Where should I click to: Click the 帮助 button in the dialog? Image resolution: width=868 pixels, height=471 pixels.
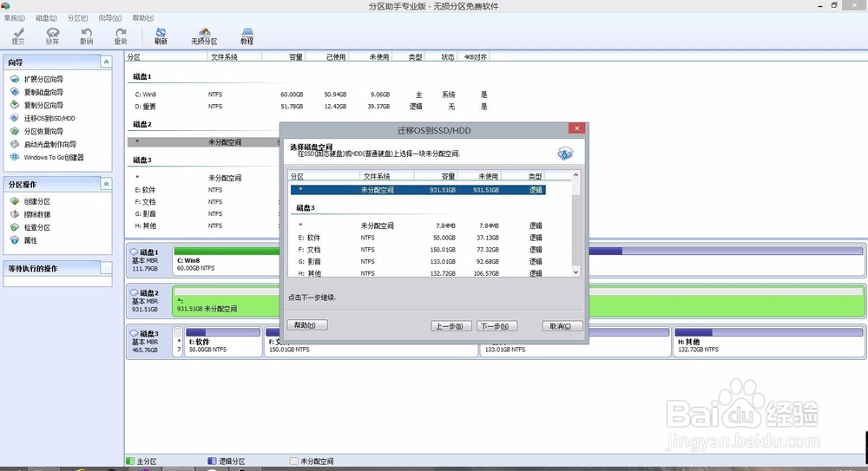[307, 325]
